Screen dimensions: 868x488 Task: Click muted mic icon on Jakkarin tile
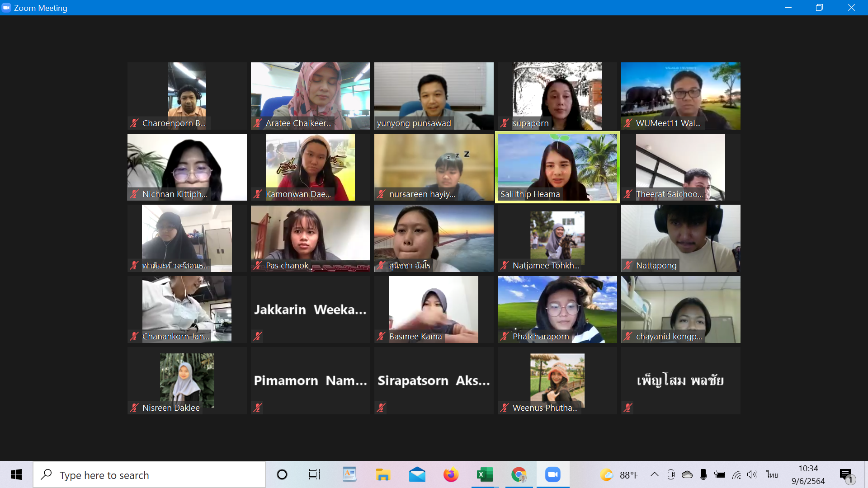[x=258, y=336]
